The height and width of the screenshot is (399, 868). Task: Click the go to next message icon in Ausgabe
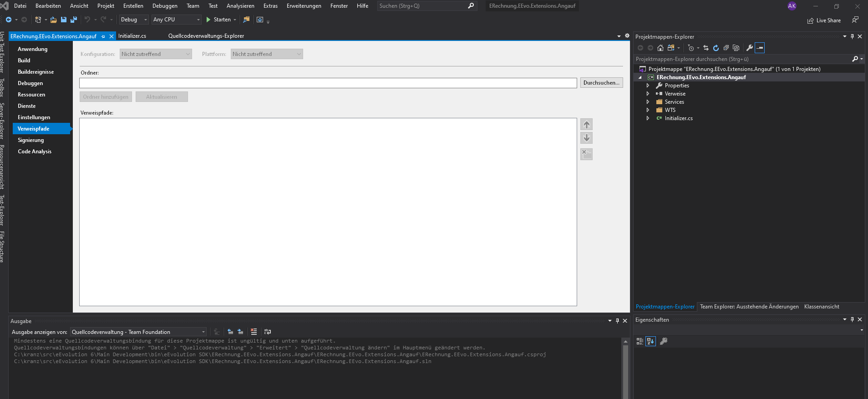click(240, 332)
